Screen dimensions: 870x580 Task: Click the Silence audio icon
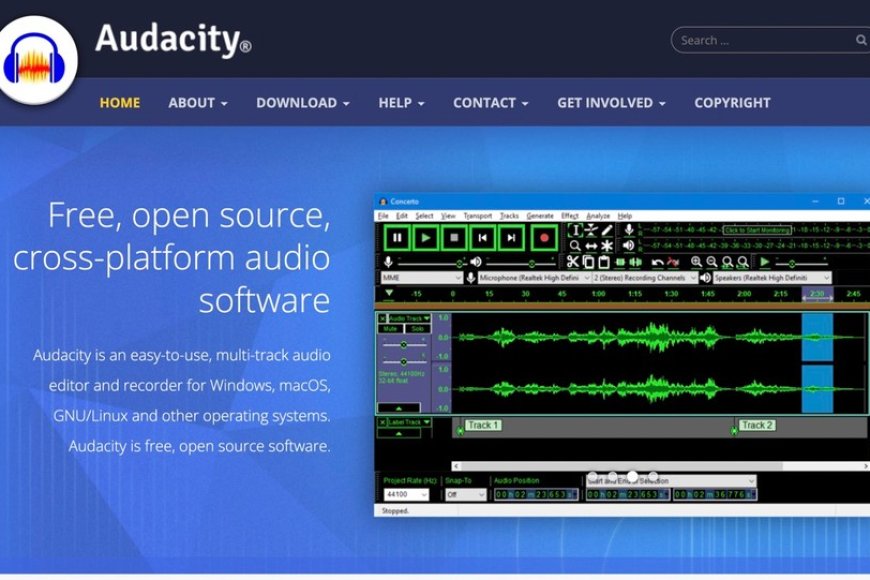pos(635,262)
